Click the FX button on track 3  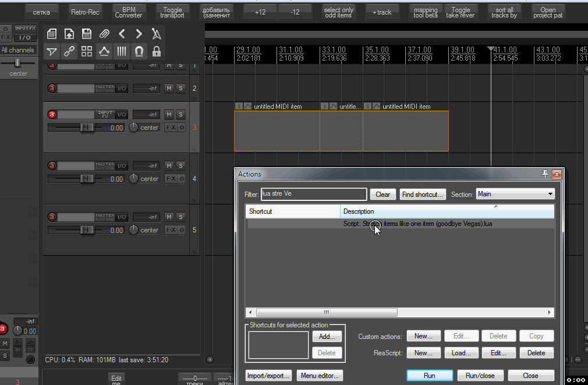[x=171, y=127]
